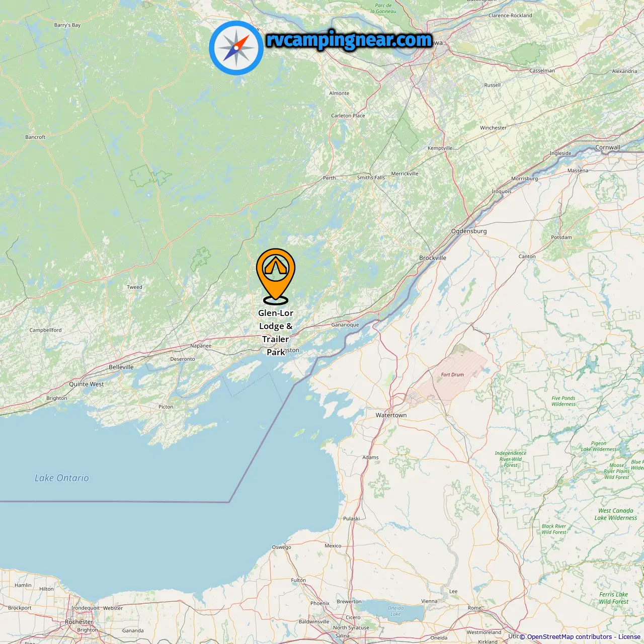Open the License link
The image size is (644, 644).
click(629, 636)
